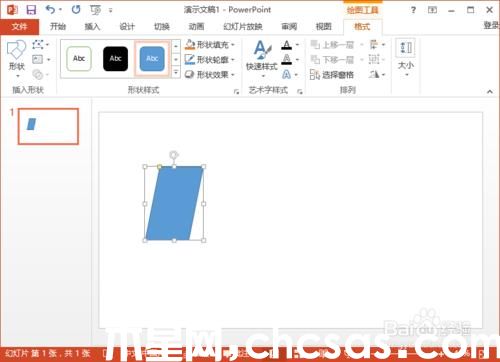Click the PowerPoint application icon
Viewport: 500px width, 362px height.
click(12, 10)
